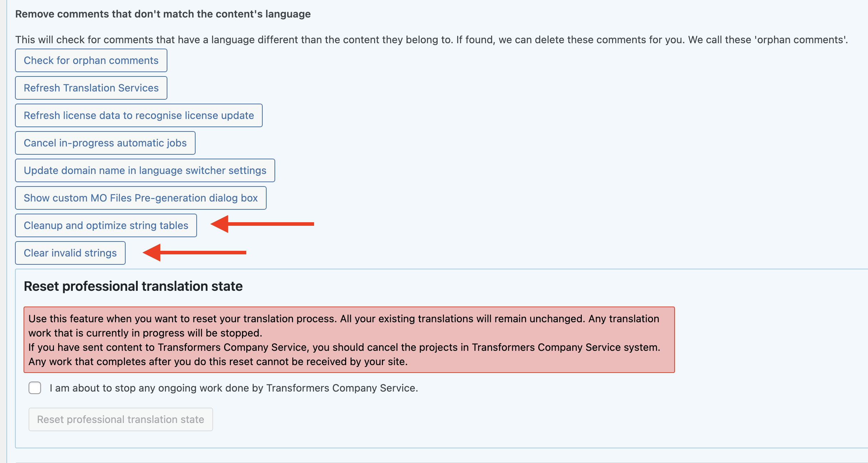Cancel in-progress automatic jobs
Screen dimensions: 868x463
tap(105, 143)
